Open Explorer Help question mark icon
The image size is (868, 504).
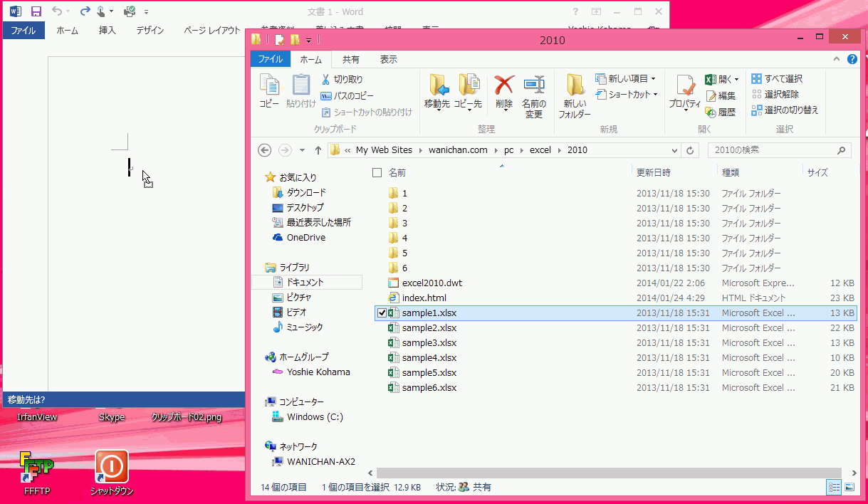(852, 60)
